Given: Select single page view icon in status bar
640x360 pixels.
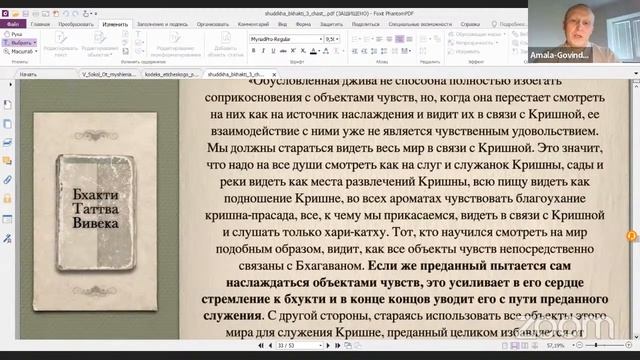Looking at the screenshot, I should coord(505,346).
